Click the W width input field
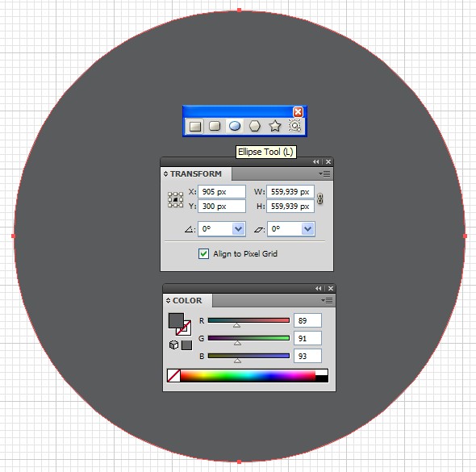This screenshot has height=472, width=476. tap(290, 192)
